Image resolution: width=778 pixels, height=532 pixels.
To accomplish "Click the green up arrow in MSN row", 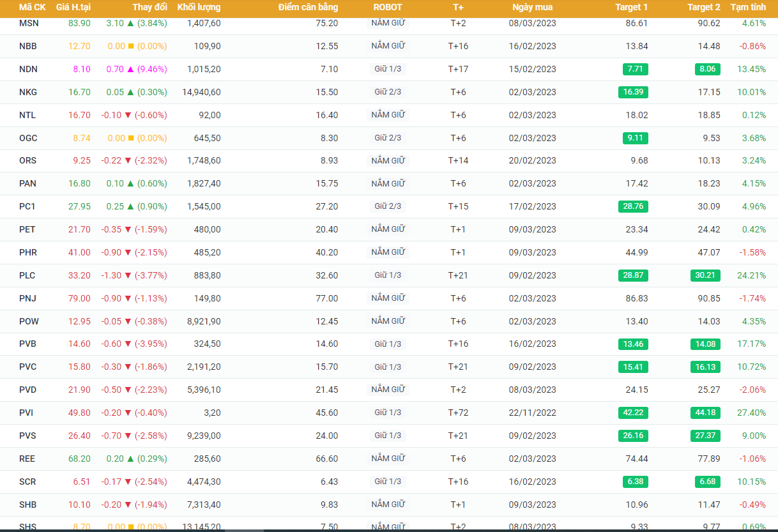I will click(130, 23).
